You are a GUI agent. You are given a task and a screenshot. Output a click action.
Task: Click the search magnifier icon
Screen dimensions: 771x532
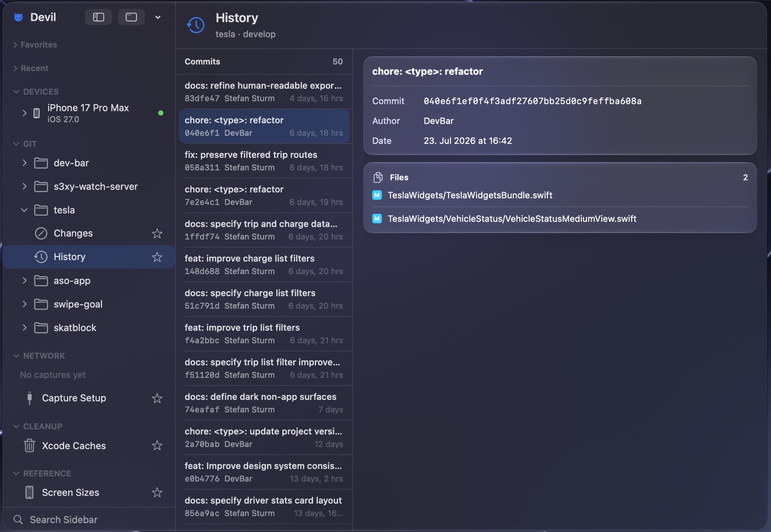tap(18, 519)
